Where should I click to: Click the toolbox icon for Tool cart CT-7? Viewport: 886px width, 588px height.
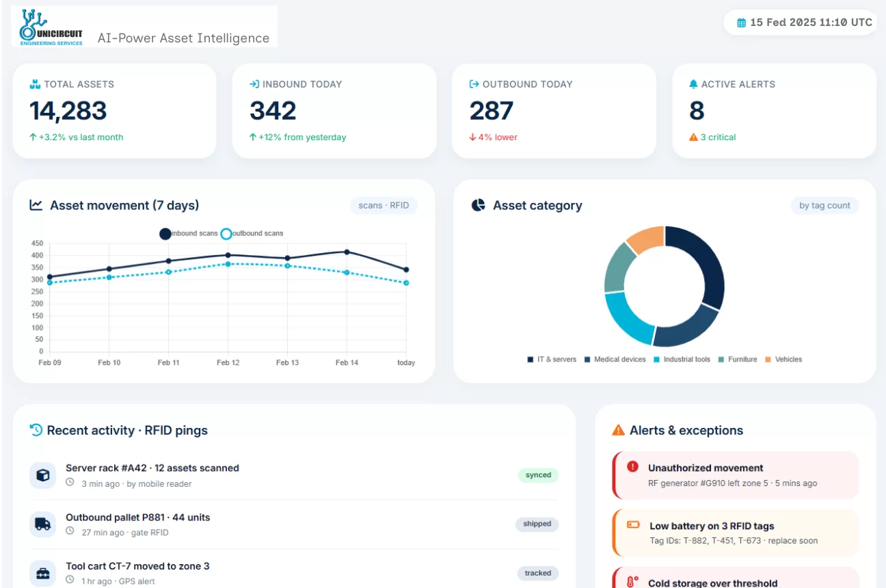42,573
